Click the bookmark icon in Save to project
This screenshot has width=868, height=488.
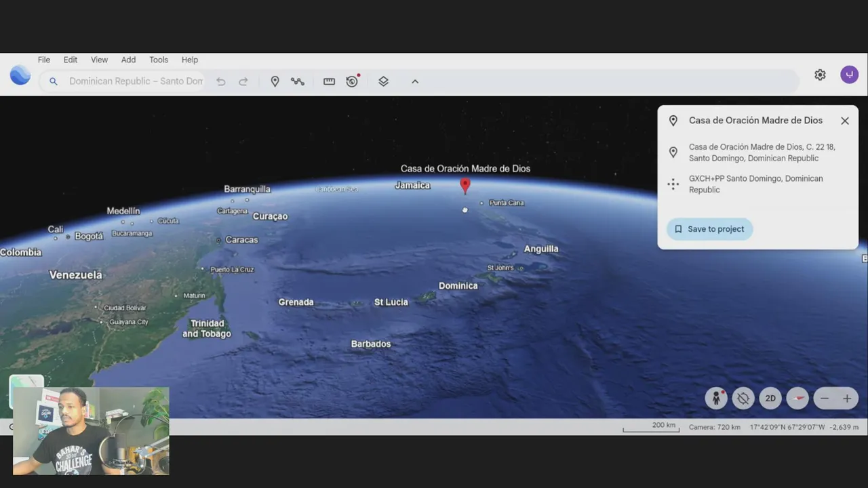(x=678, y=229)
